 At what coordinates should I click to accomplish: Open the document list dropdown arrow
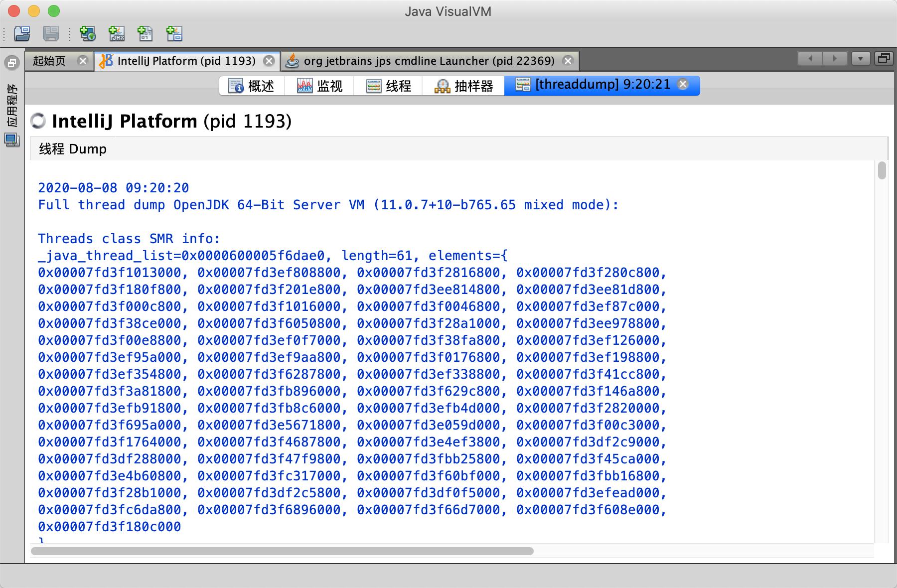point(861,58)
